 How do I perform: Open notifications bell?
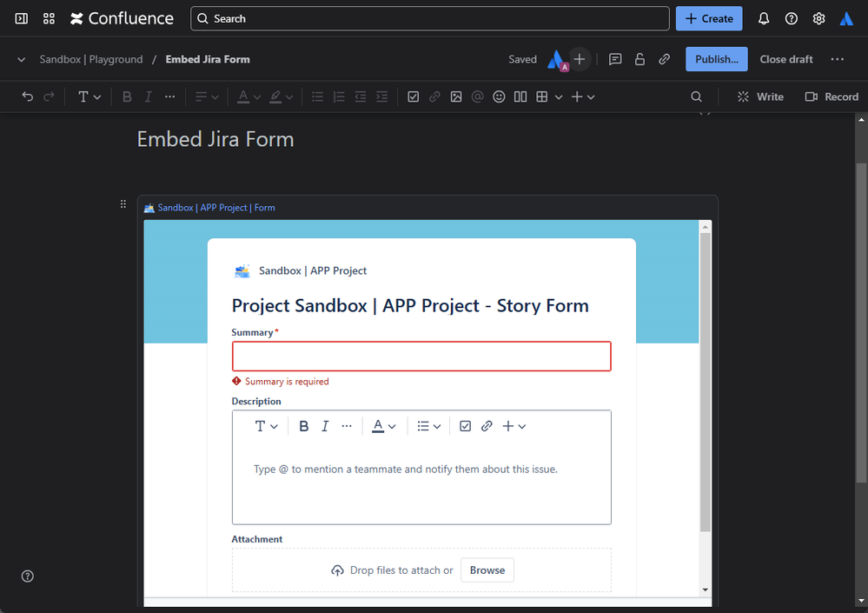coord(764,19)
